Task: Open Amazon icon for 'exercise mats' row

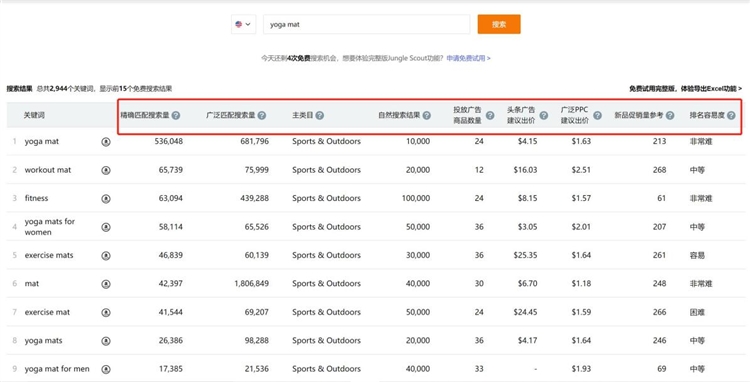Action: (106, 255)
